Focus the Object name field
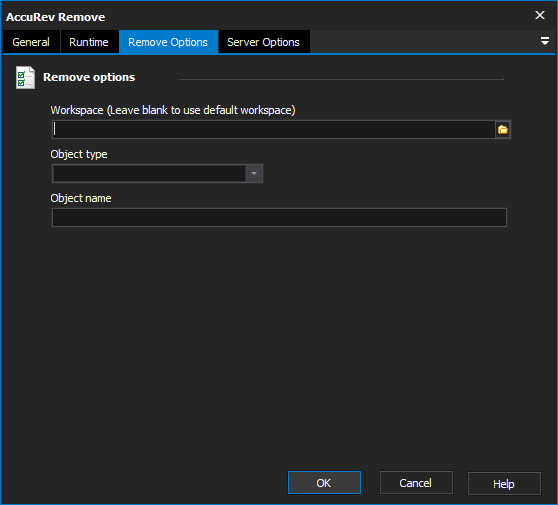558x505 pixels. (x=279, y=217)
